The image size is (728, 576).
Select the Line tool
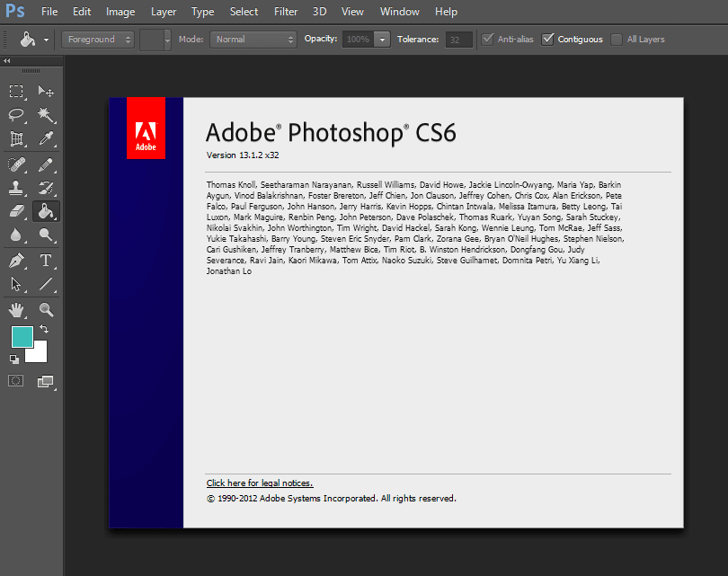tap(46, 284)
